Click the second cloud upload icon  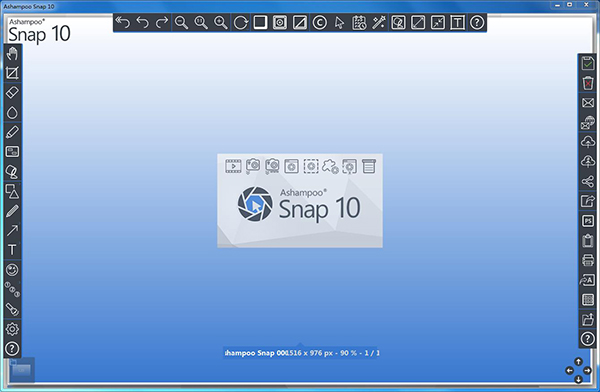[x=588, y=162]
